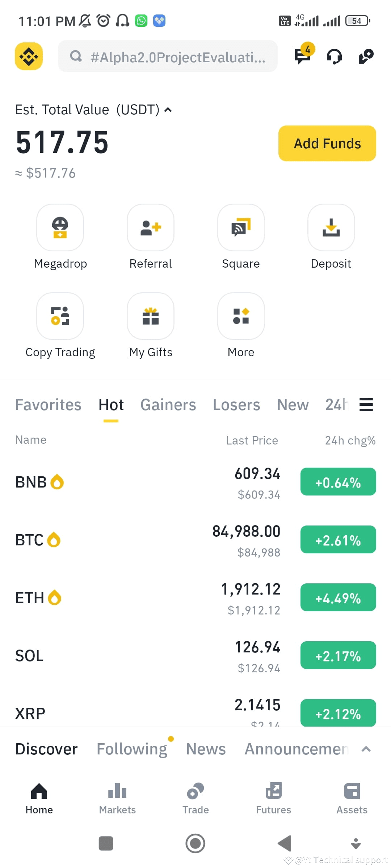Open the More services icon
This screenshot has width=391, height=868.
click(x=241, y=316)
